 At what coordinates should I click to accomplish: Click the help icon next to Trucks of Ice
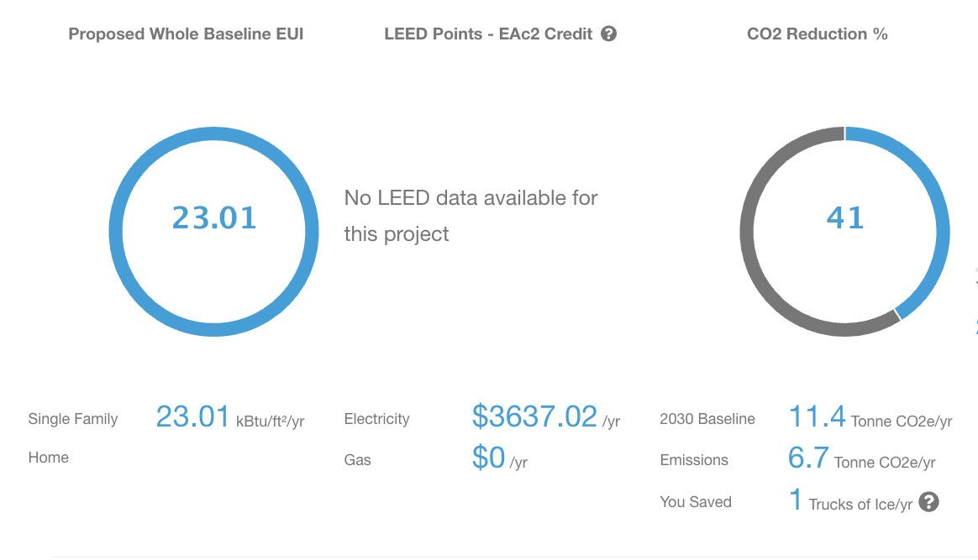click(x=928, y=502)
